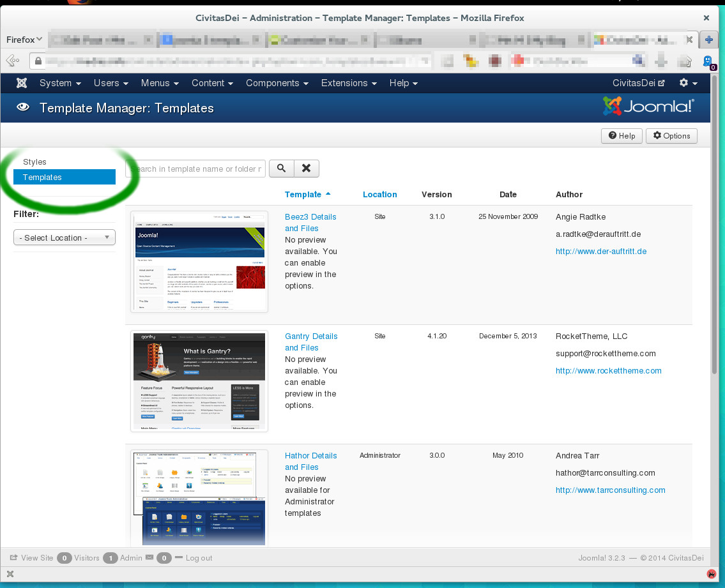The width and height of the screenshot is (725, 588).
Task: Open the Components menu
Action: (x=277, y=83)
